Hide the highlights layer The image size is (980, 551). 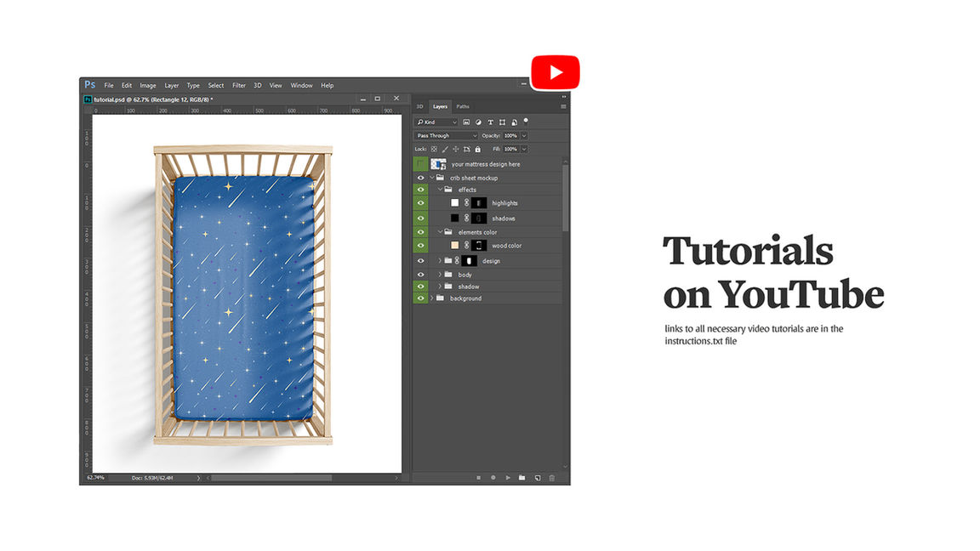tap(420, 203)
